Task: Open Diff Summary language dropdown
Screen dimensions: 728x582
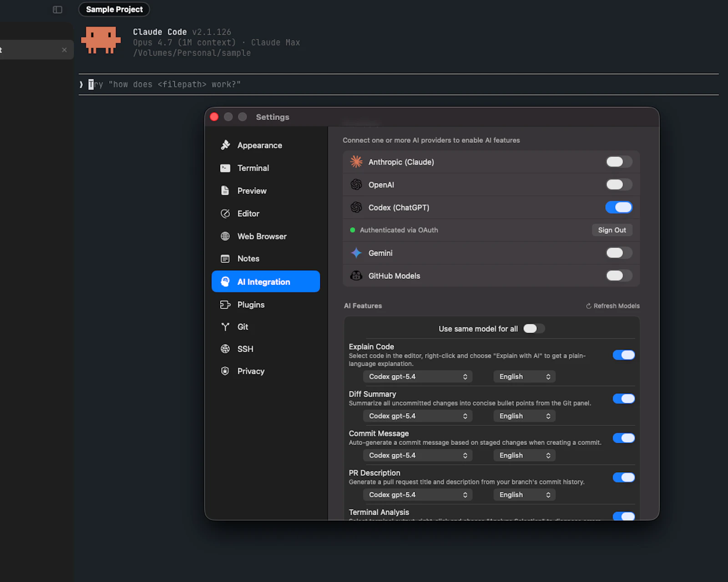Action: (525, 416)
